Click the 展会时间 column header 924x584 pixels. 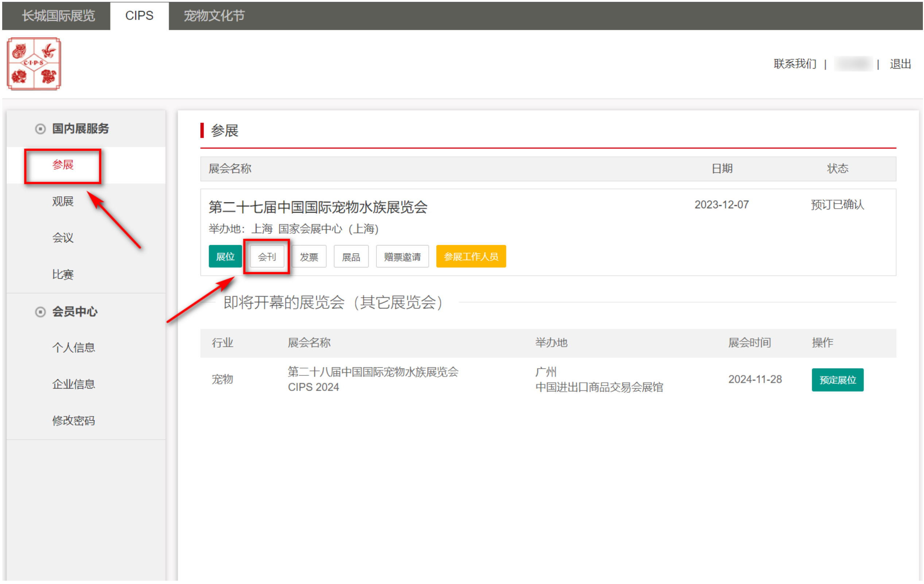click(x=750, y=343)
